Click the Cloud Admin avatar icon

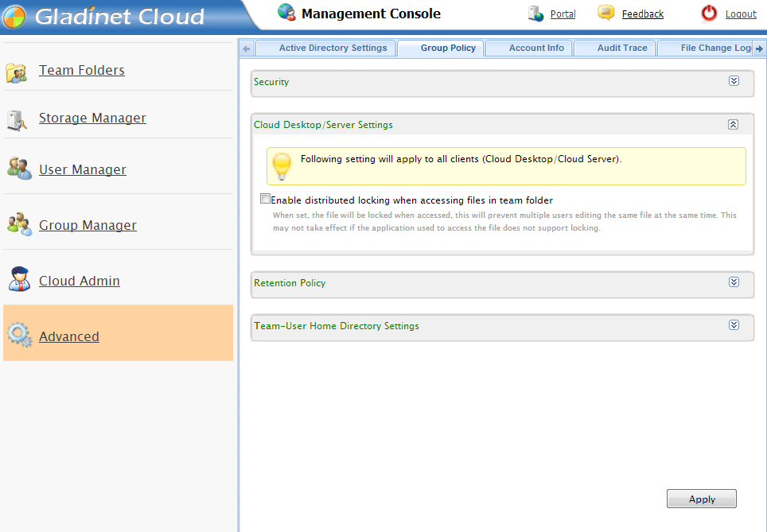click(20, 279)
